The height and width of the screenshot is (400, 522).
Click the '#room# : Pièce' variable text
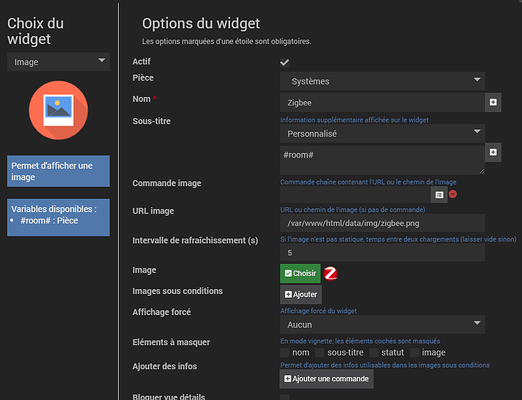click(49, 221)
